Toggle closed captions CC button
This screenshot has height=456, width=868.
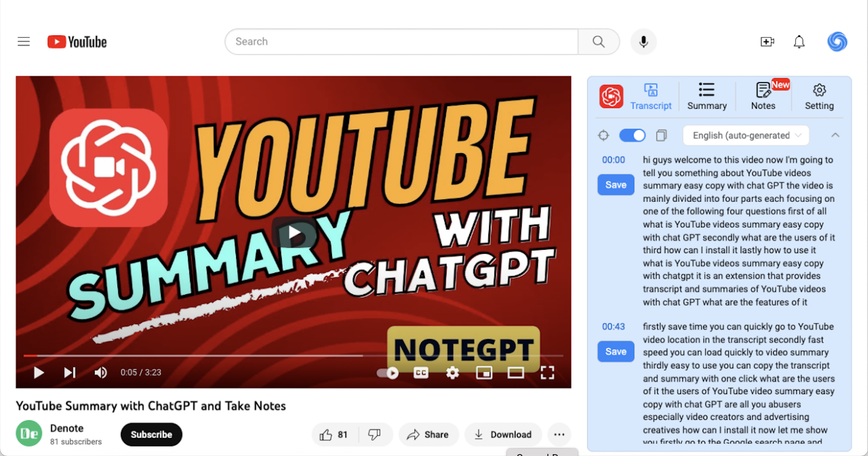[421, 373]
